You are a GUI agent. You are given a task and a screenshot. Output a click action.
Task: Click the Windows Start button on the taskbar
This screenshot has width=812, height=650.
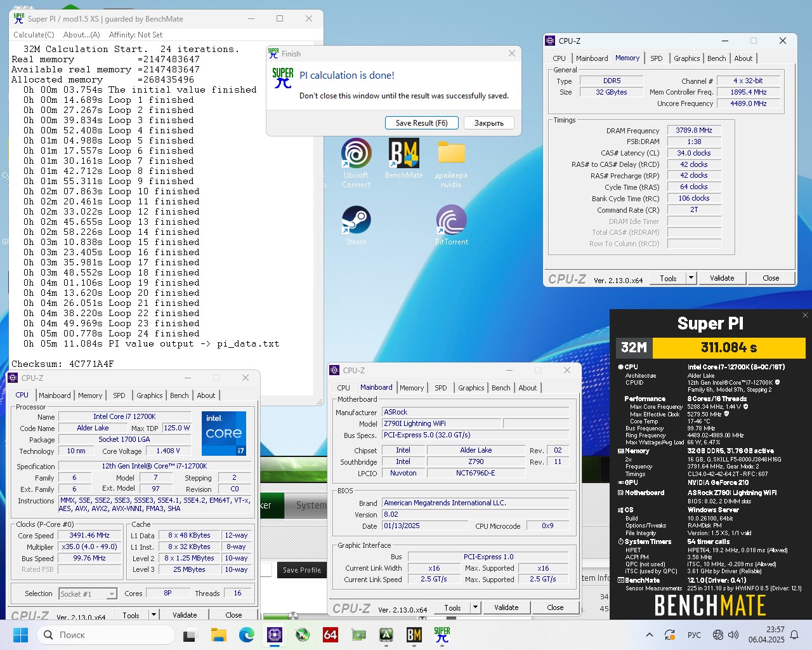pyautogui.click(x=20, y=635)
